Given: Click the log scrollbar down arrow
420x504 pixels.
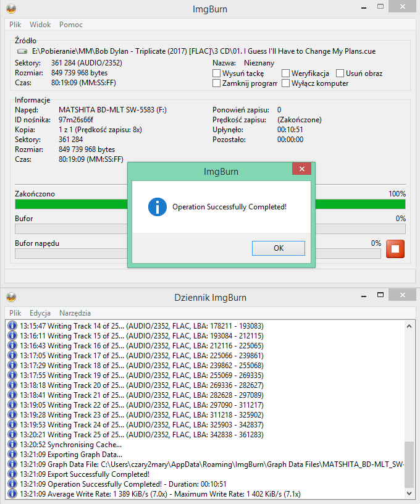Looking at the screenshot, I should [409, 493].
